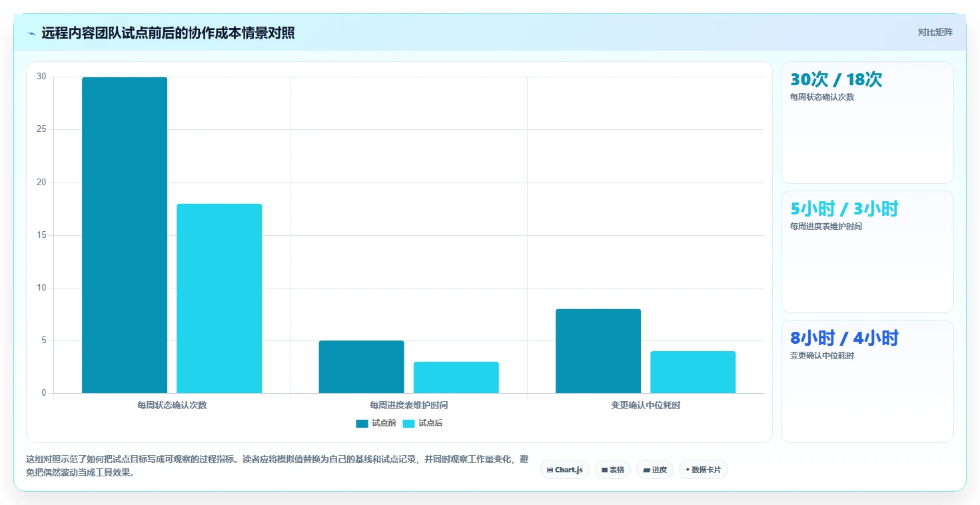Screen dimensions: 980x505
Task: Click the y-axis tick value 15
Action: (41, 235)
